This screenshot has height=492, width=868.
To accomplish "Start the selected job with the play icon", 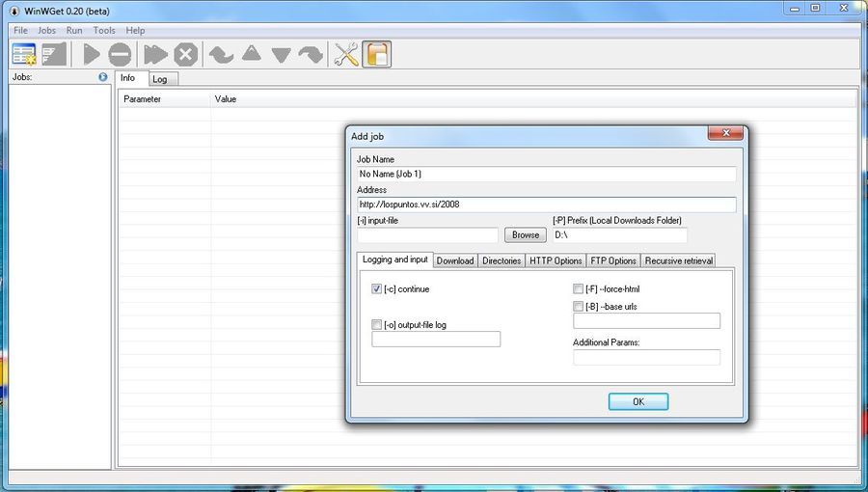I will [x=92, y=54].
